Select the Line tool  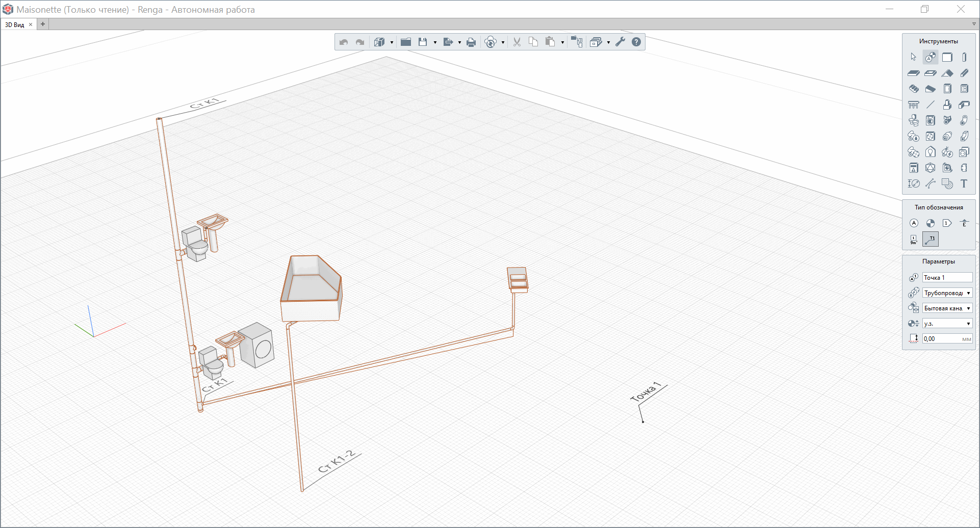[931, 104]
